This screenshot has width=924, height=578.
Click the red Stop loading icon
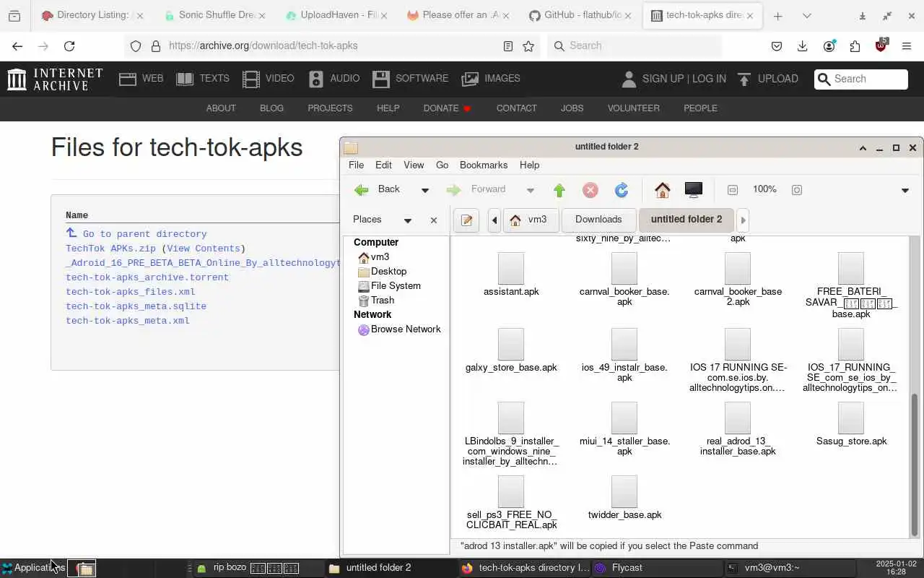(590, 190)
